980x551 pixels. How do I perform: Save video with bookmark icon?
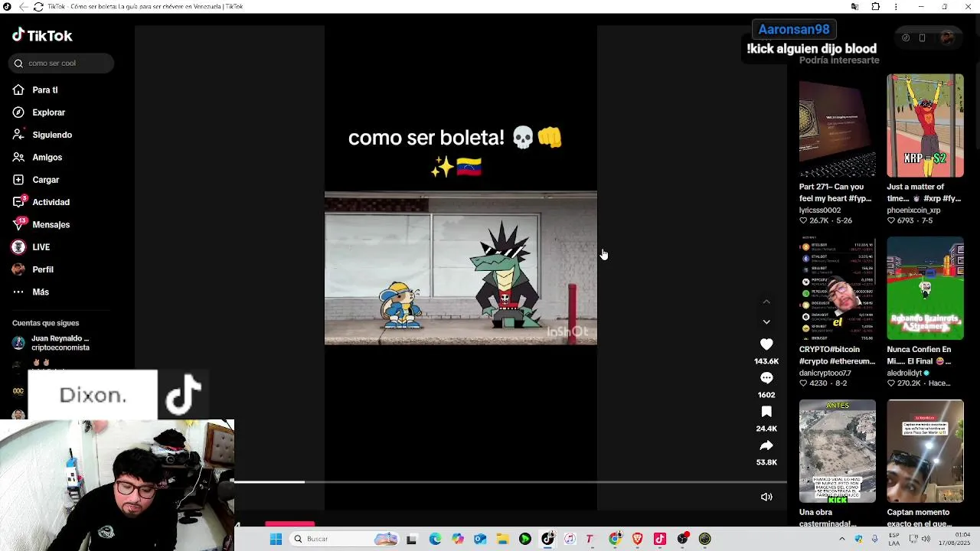(x=766, y=412)
